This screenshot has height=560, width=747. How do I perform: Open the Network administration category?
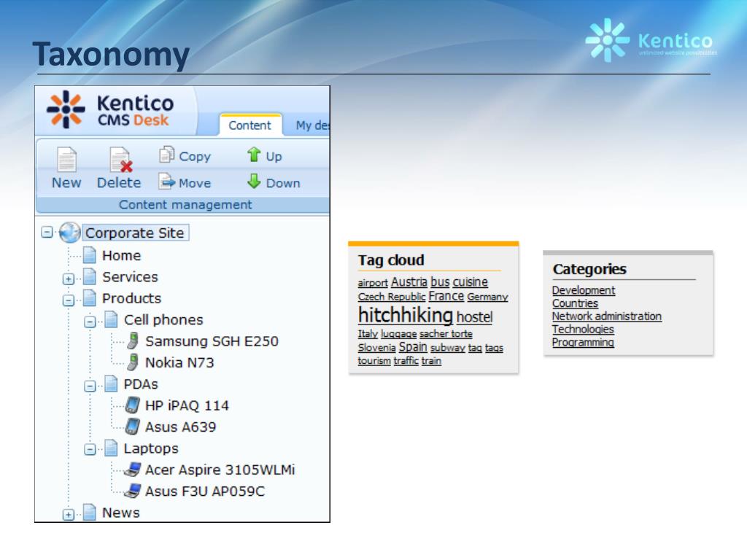click(x=607, y=316)
